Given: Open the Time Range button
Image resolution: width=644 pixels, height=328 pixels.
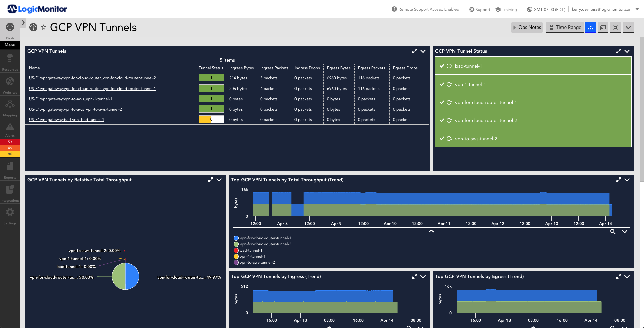Looking at the screenshot, I should click(565, 28).
